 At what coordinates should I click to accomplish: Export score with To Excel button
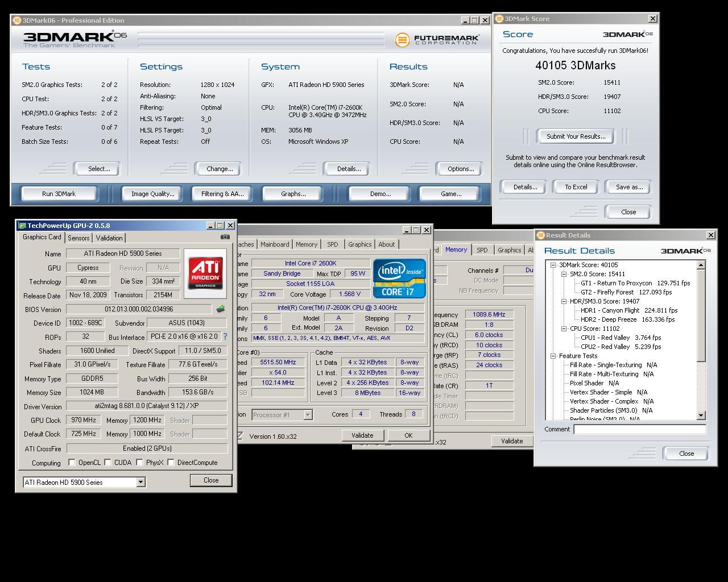coord(576,187)
